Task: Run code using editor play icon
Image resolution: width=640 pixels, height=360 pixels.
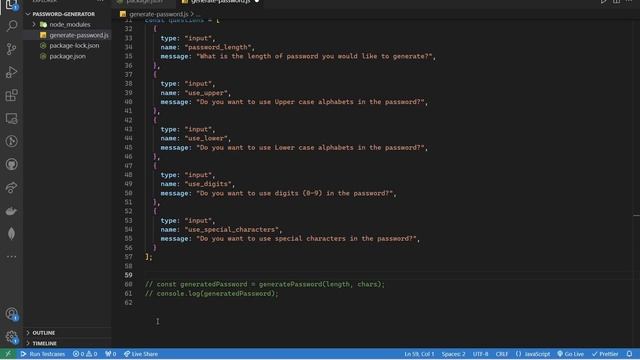Action: (603, 2)
